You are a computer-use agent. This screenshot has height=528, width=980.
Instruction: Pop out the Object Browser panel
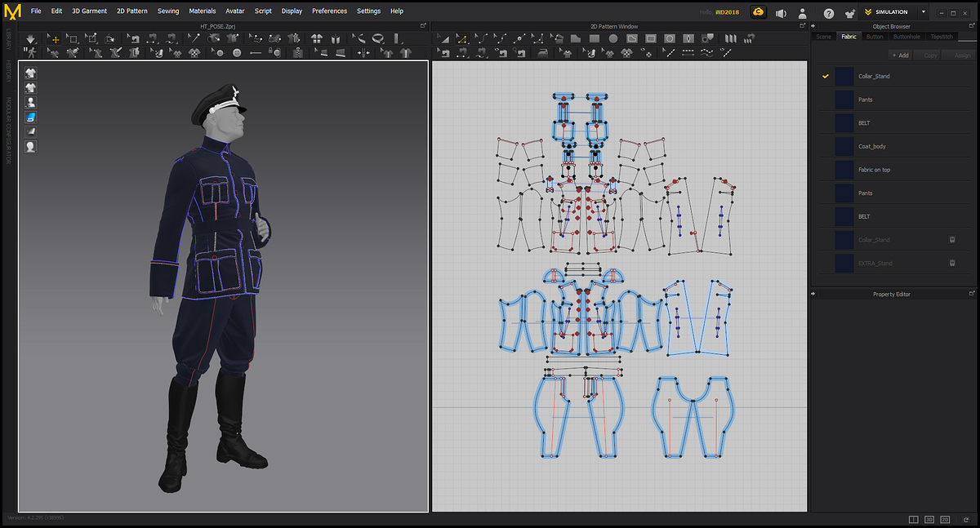971,26
